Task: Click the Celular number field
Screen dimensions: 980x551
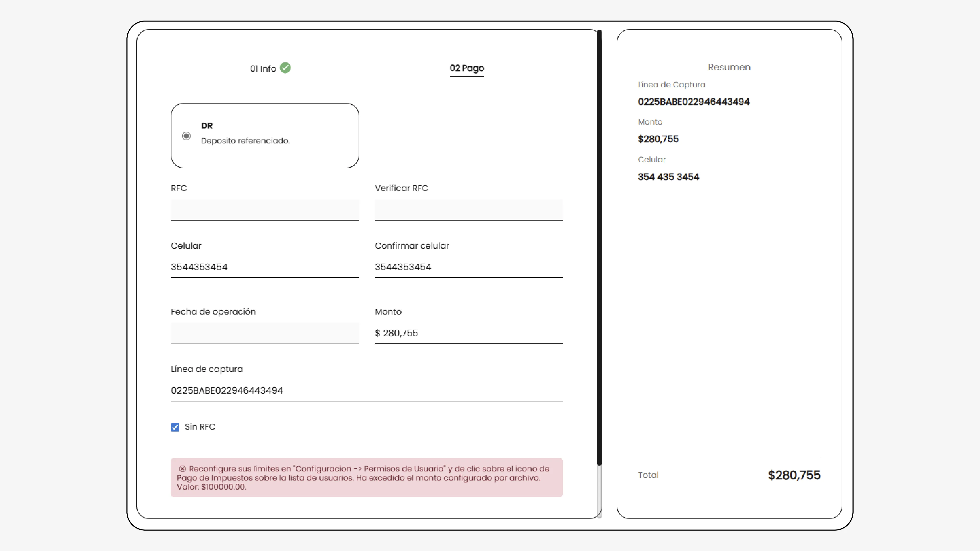Action: 265,267
